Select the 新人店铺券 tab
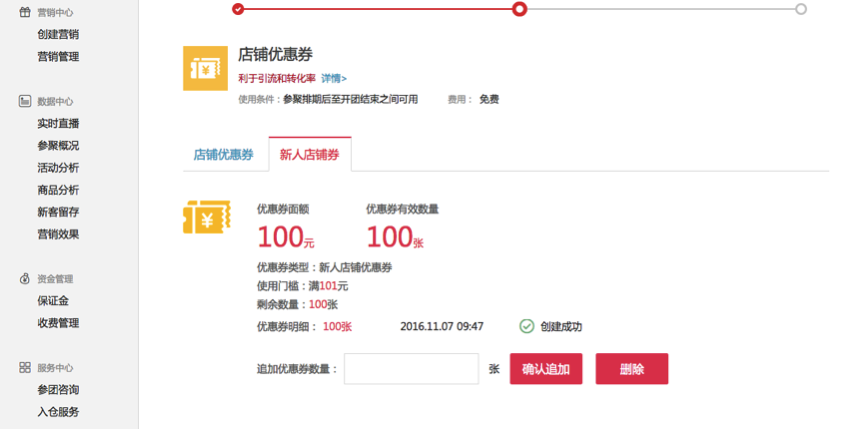Screen dimensions: 866x430 coord(310,155)
